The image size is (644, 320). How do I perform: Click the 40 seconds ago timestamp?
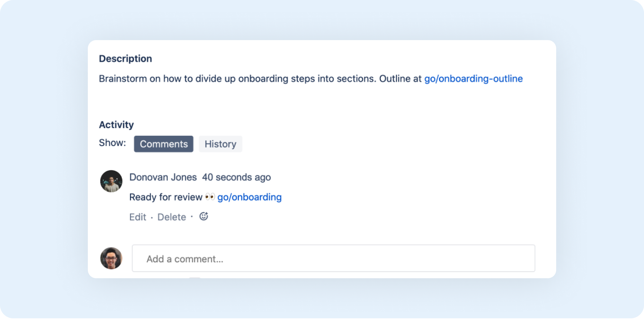(236, 177)
